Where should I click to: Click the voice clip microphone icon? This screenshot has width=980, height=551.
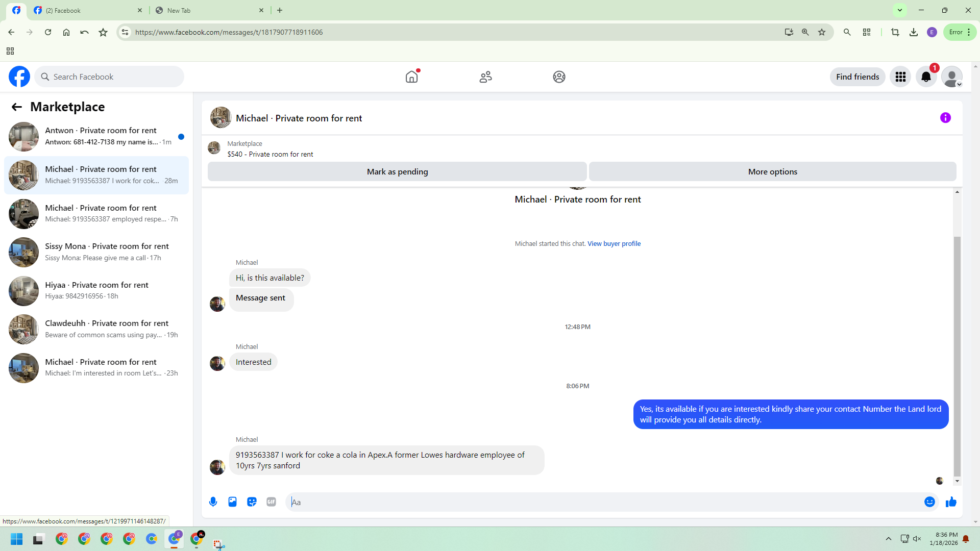coord(213,502)
